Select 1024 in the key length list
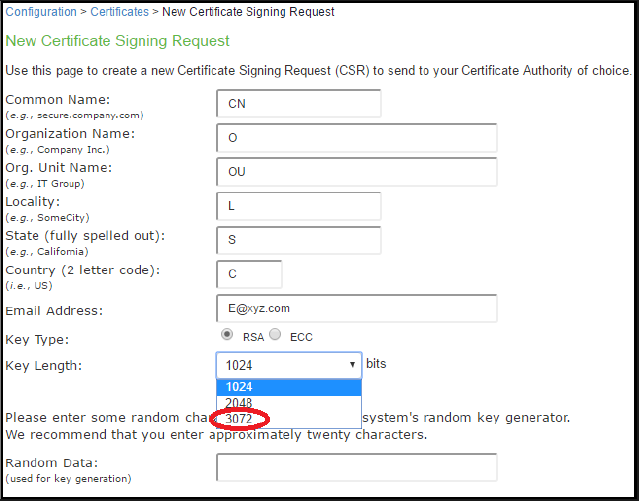639x501 pixels. tap(239, 387)
